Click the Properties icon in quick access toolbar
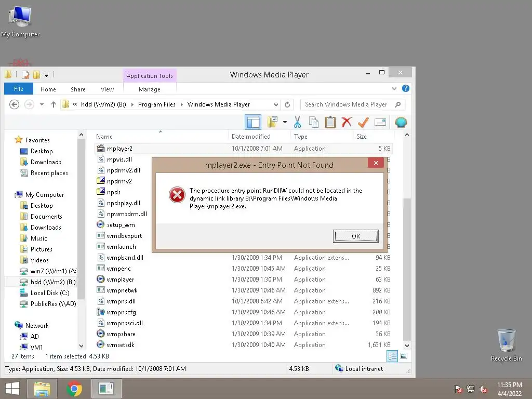Screen dimensions: 532x399 [x=25, y=75]
